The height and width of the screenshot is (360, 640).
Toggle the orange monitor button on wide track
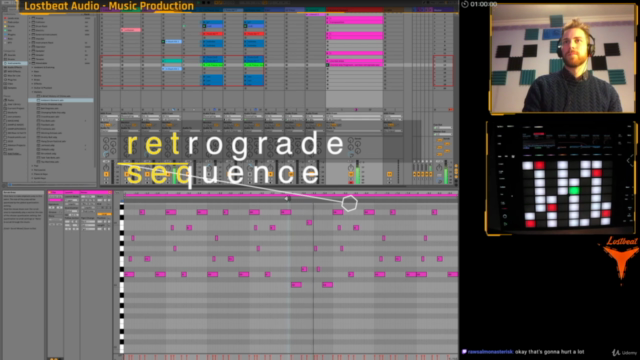point(334,125)
